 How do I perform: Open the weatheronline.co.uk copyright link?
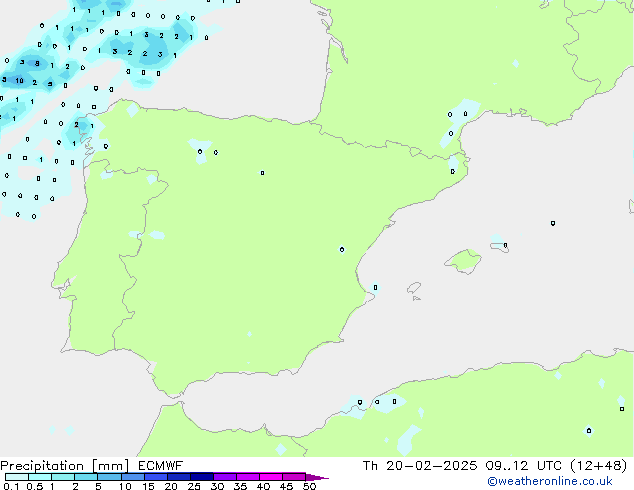coord(549,481)
